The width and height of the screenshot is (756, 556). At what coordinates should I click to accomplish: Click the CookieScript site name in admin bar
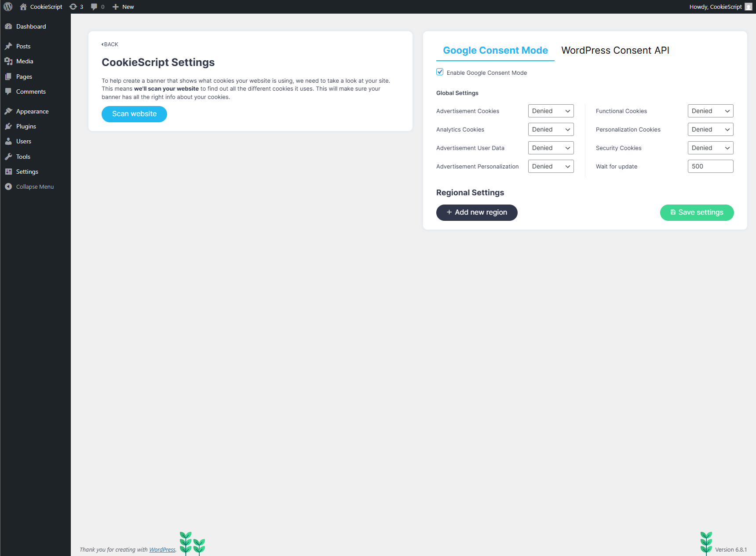tap(46, 7)
